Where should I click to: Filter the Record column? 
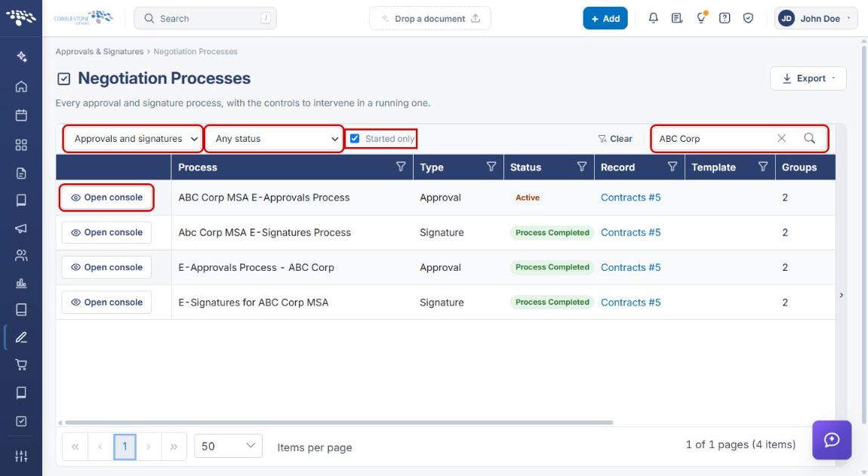[x=672, y=167]
